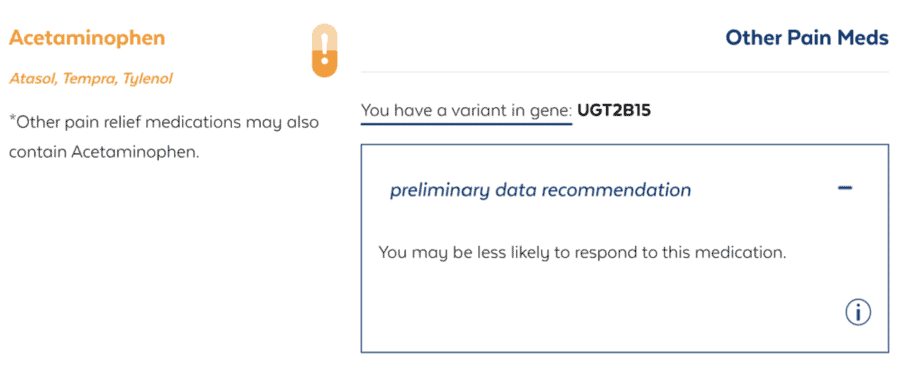Click the divider line under Other Pain Meds

[625, 72]
